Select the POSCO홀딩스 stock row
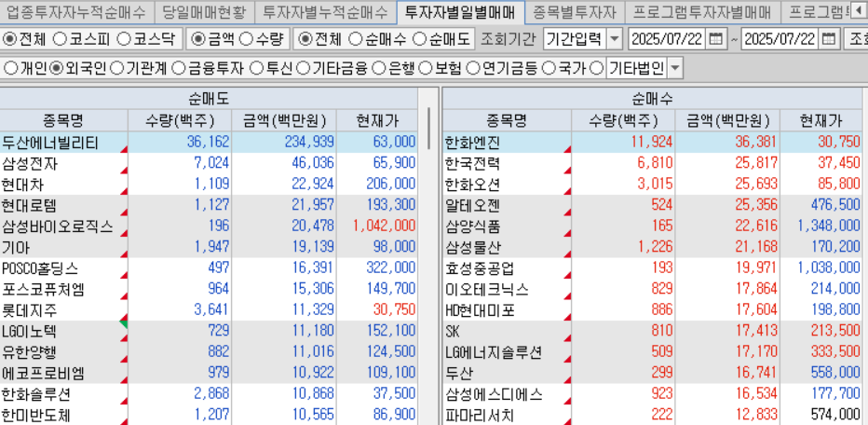The width and height of the screenshot is (868, 425). click(209, 268)
